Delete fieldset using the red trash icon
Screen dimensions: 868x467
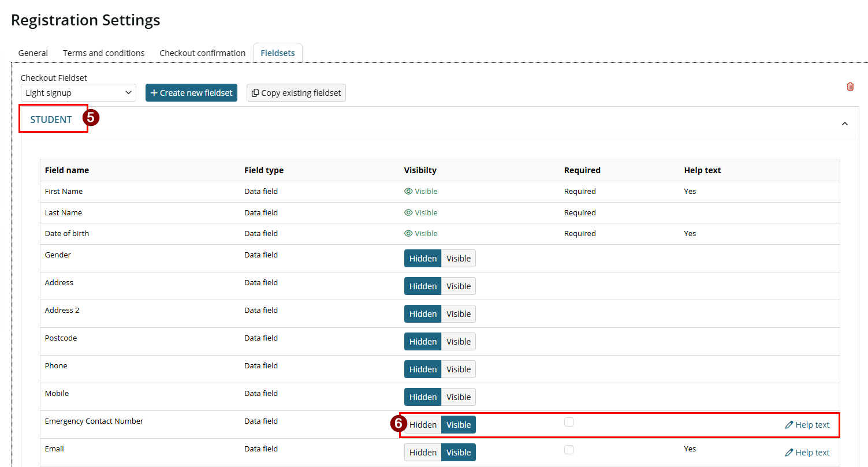click(850, 87)
